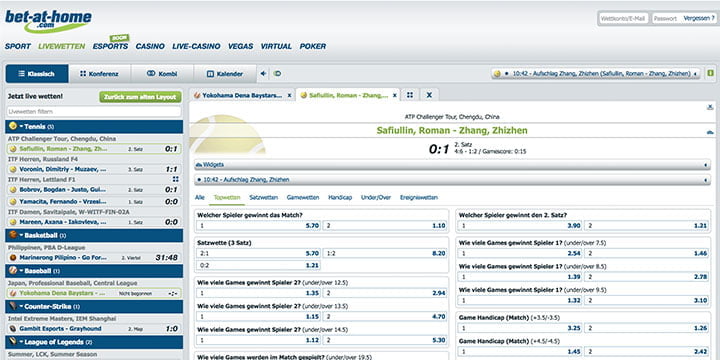Collapse the Tennis category
Viewport: 720px width, 360px height.
pyautogui.click(x=94, y=127)
